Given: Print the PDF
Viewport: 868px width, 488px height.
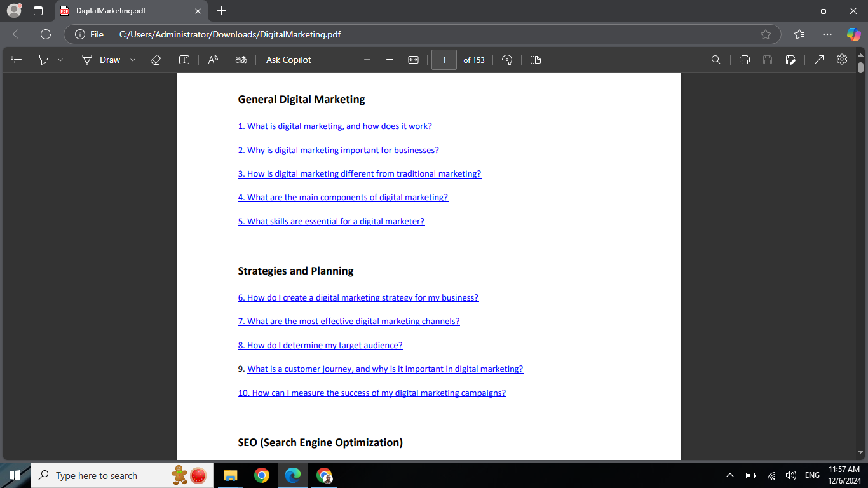Looking at the screenshot, I should (744, 59).
